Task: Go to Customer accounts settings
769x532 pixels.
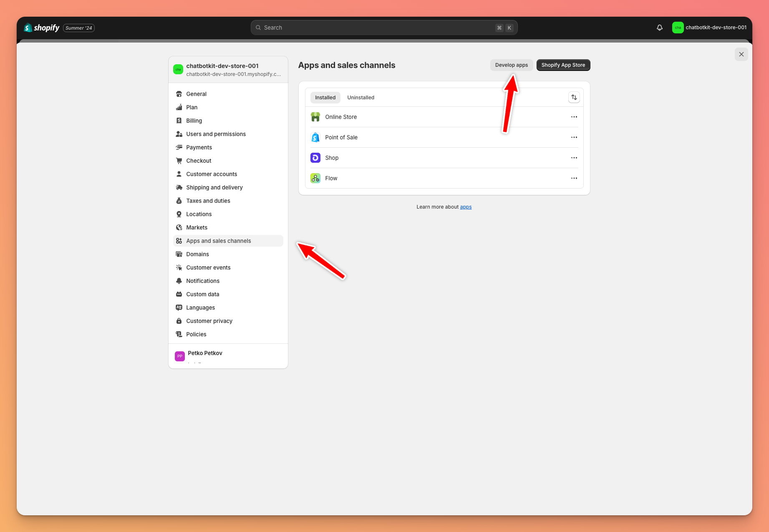Action: 228,174
